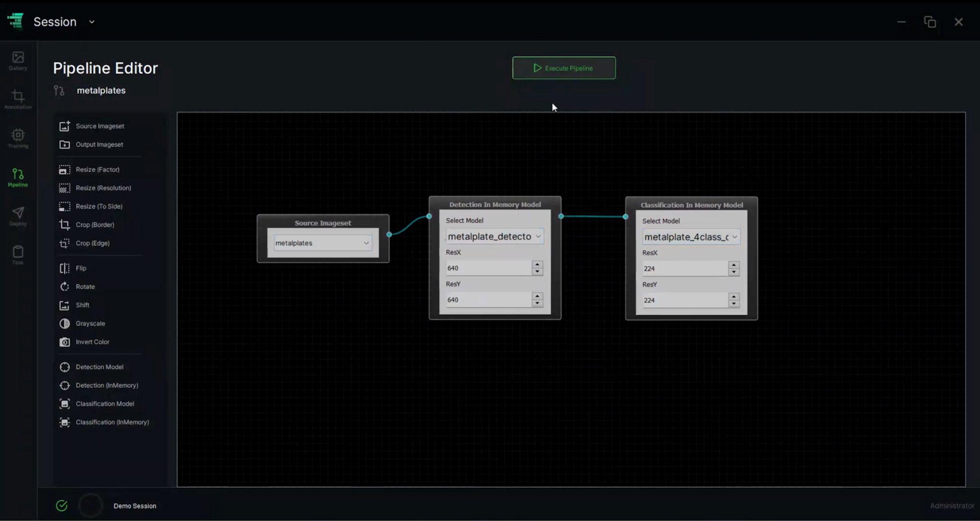Viewport: 980px width, 521px height.
Task: Add a Classification Model node
Action: click(x=96, y=404)
